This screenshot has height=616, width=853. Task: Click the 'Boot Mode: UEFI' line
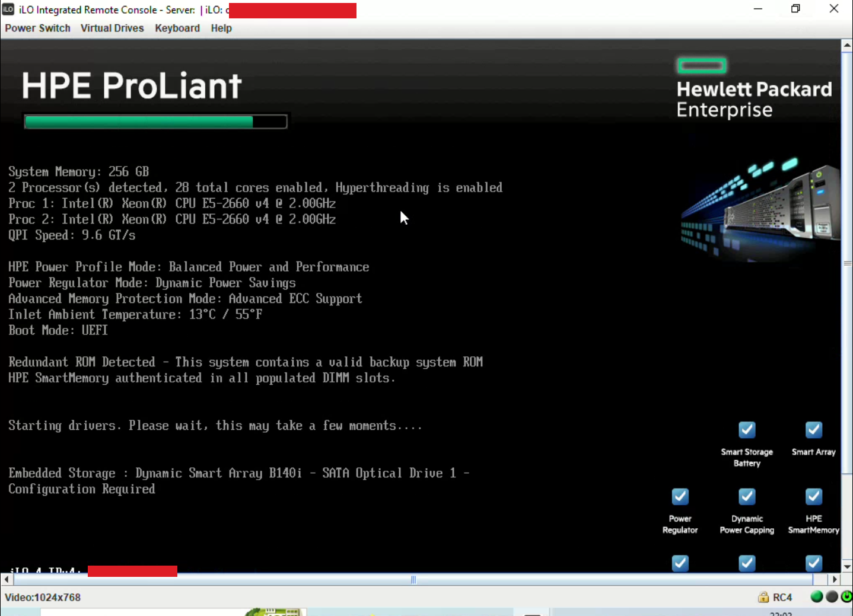click(58, 330)
